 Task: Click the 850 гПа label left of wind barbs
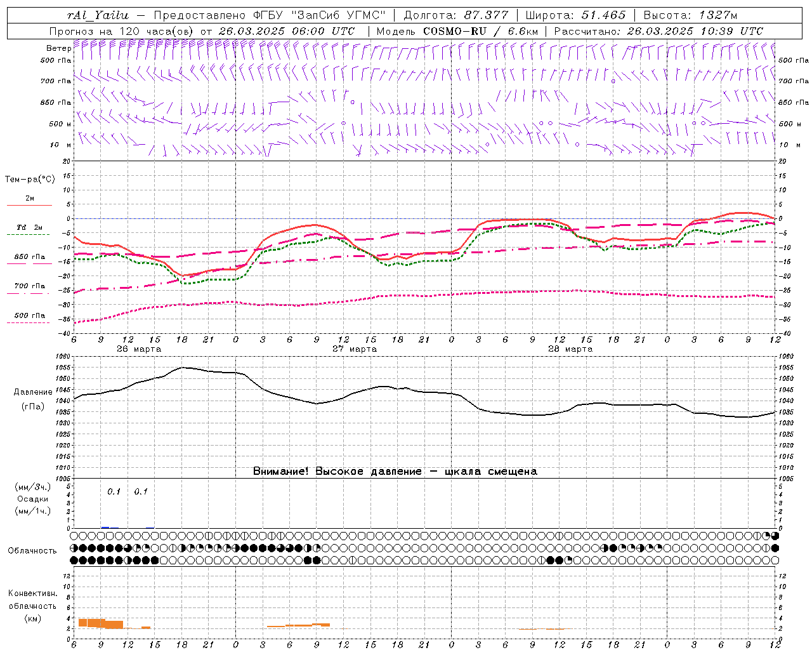pyautogui.click(x=56, y=102)
